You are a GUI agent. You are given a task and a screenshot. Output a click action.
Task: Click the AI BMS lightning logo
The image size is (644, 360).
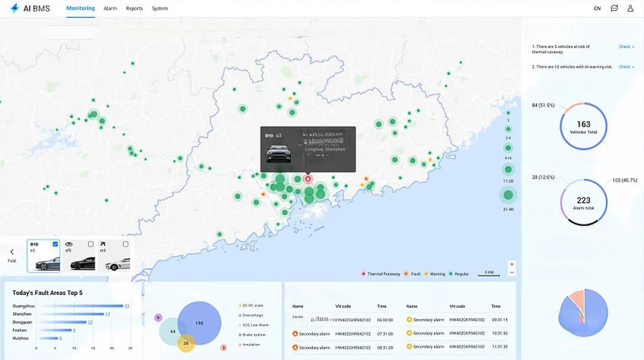pos(15,8)
